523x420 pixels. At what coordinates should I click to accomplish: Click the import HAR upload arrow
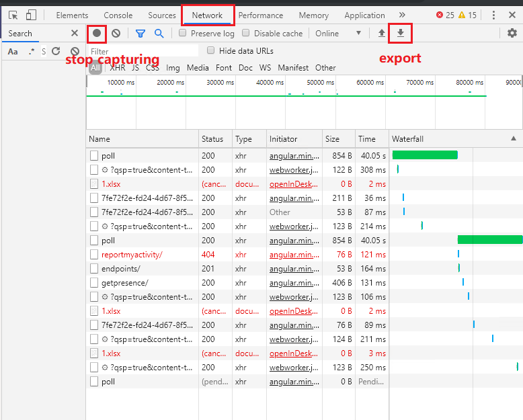point(382,33)
